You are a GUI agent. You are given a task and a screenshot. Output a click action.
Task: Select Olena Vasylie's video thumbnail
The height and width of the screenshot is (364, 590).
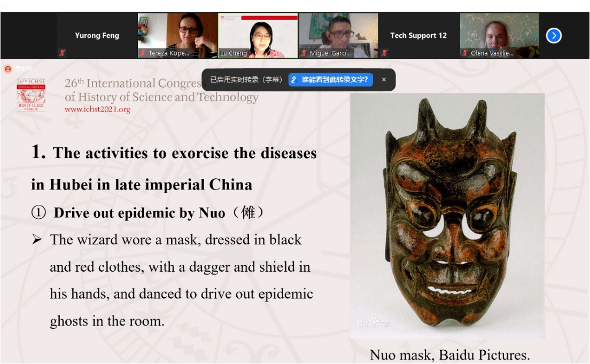click(x=499, y=33)
